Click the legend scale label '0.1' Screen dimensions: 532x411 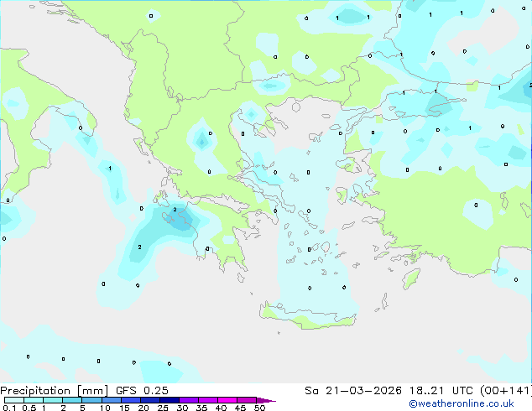click(x=9, y=408)
